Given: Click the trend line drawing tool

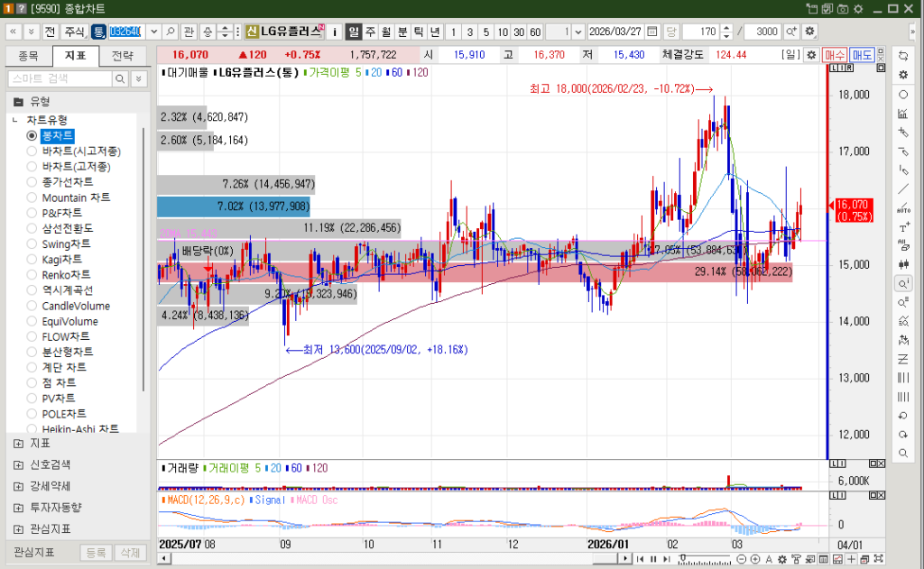Looking at the screenshot, I should click(903, 188).
